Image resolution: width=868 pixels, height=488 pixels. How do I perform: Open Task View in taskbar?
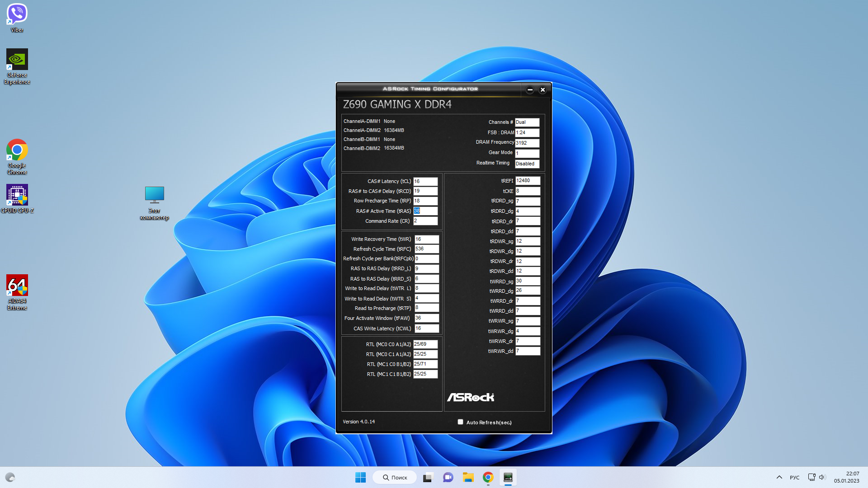coord(428,477)
